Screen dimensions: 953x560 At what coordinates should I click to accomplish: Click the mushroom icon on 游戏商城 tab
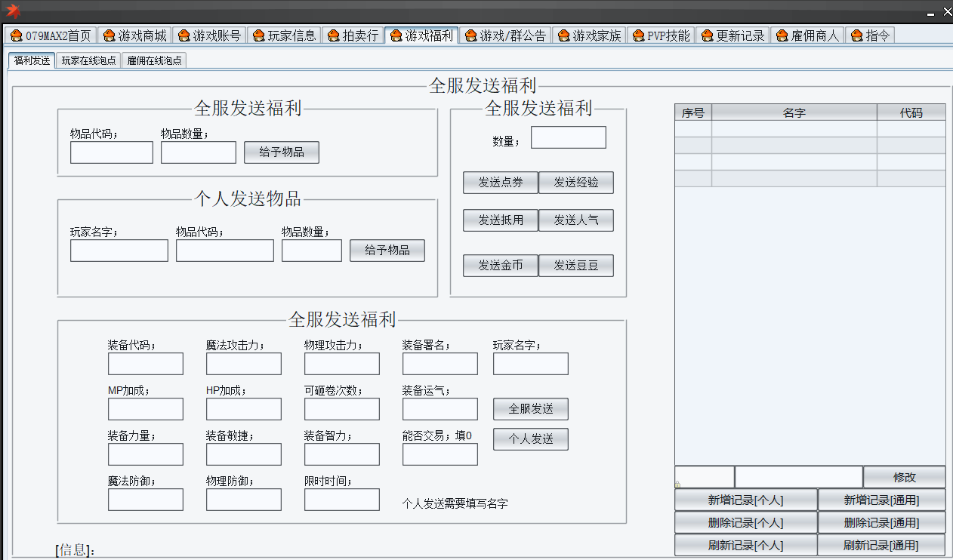109,35
